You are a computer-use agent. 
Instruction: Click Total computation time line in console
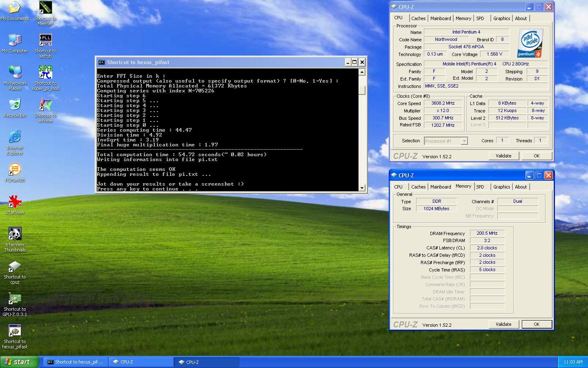pyautogui.click(x=182, y=155)
